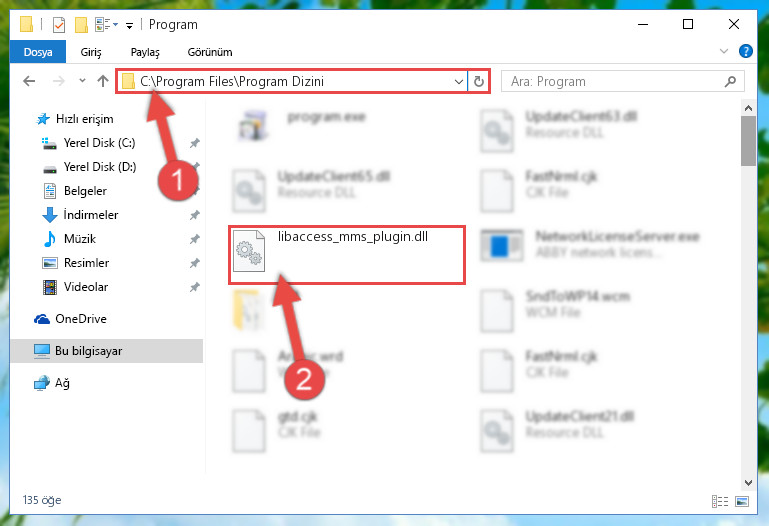
Task: Expand the ribbon with the chevron
Action: tap(723, 51)
